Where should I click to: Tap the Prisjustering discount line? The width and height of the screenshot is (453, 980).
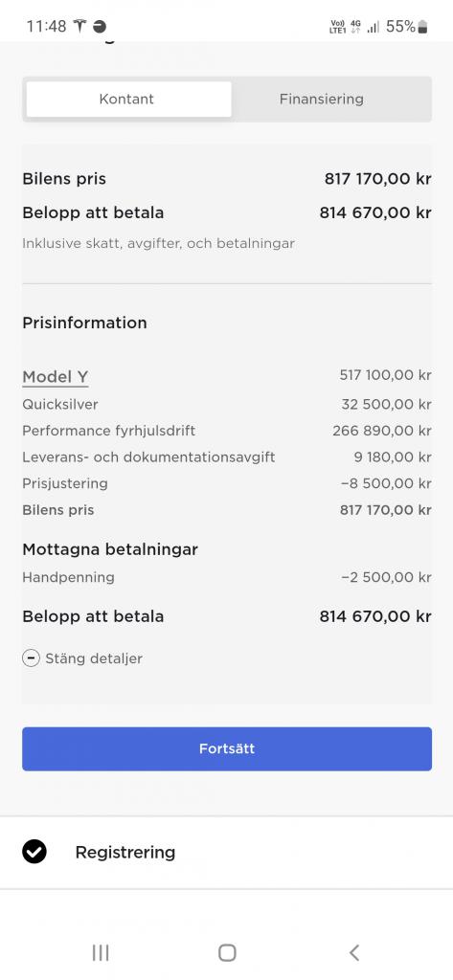click(x=227, y=483)
